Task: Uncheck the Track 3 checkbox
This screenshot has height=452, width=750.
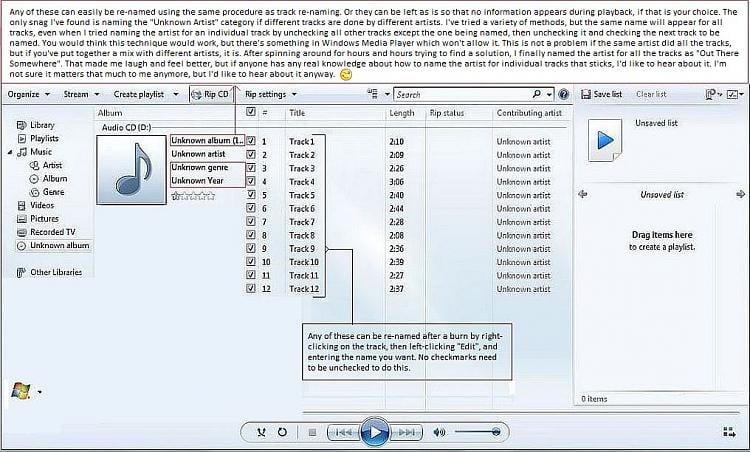Action: pos(251,168)
